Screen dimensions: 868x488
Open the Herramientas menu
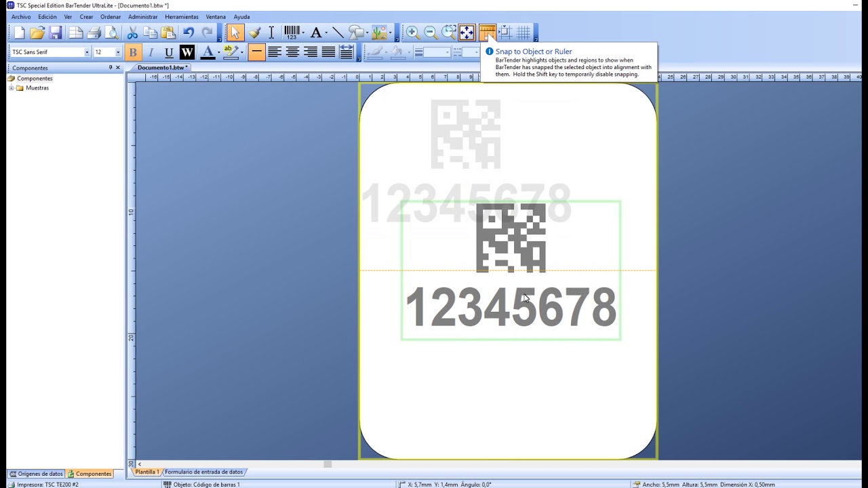(182, 17)
